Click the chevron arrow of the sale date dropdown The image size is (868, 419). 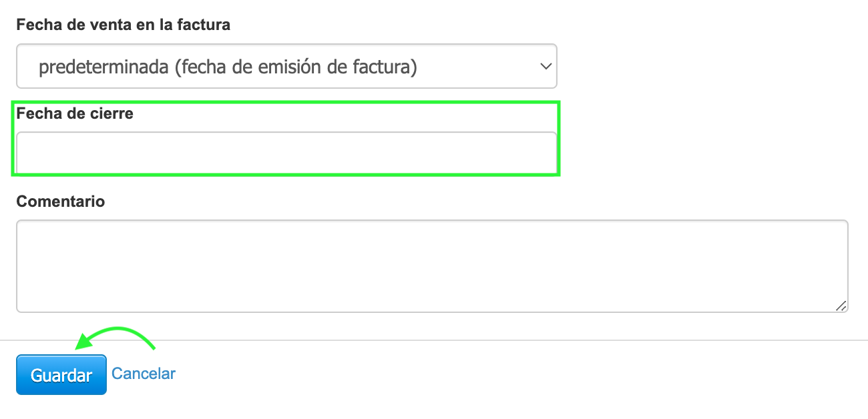[x=546, y=66]
